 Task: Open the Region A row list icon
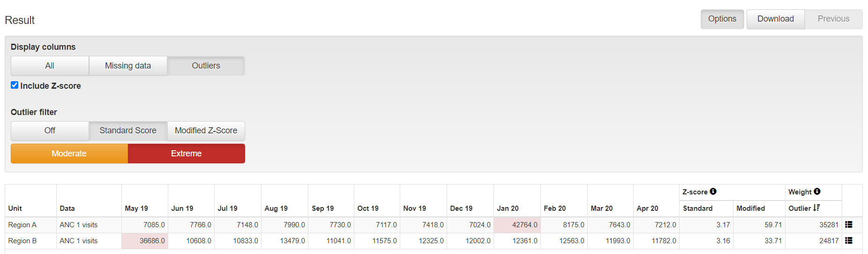coord(848,225)
